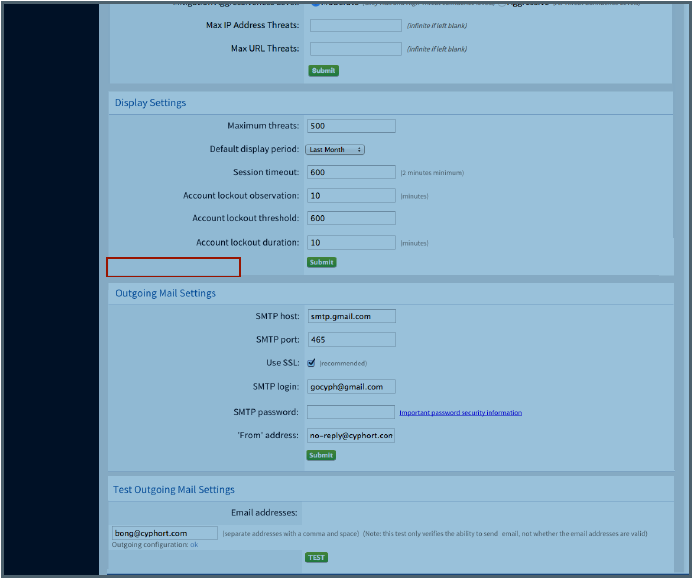Click the Maximum threats field showing 500
This screenshot has height=579, width=692.
click(x=351, y=126)
